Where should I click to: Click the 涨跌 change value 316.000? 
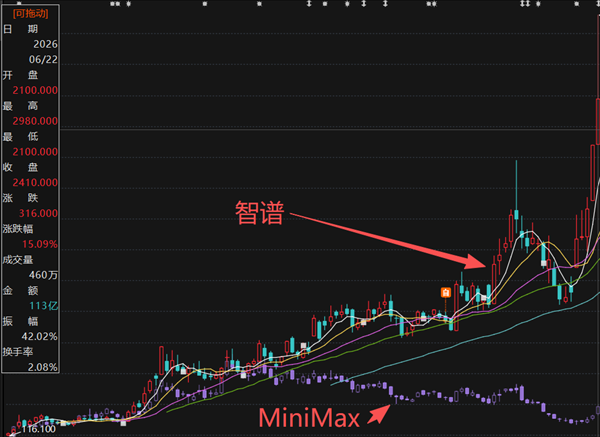click(x=38, y=214)
